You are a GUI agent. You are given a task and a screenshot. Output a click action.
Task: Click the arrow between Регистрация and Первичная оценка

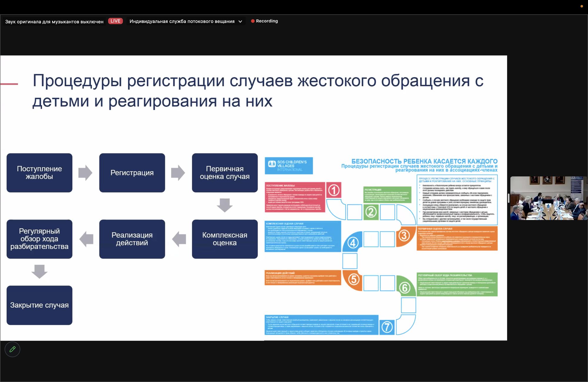(178, 173)
